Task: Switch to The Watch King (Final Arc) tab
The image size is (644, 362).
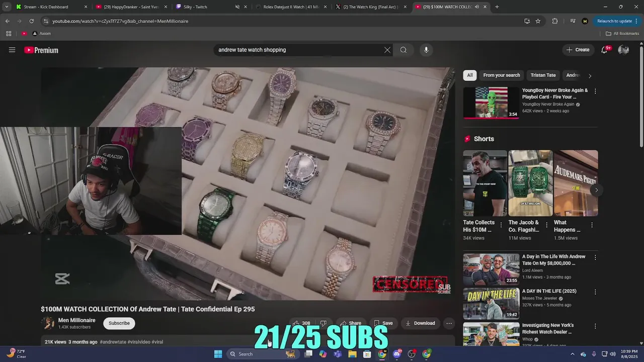Action: pos(371,7)
